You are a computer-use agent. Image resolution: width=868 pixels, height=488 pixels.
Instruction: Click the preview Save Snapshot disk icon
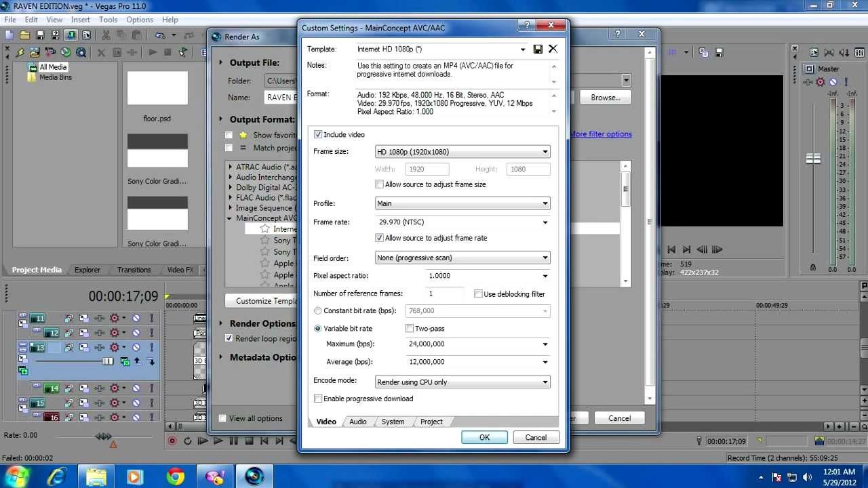718,52
